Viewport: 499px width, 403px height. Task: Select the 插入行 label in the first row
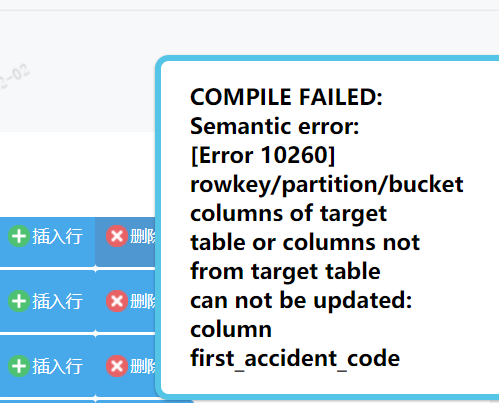click(x=57, y=236)
